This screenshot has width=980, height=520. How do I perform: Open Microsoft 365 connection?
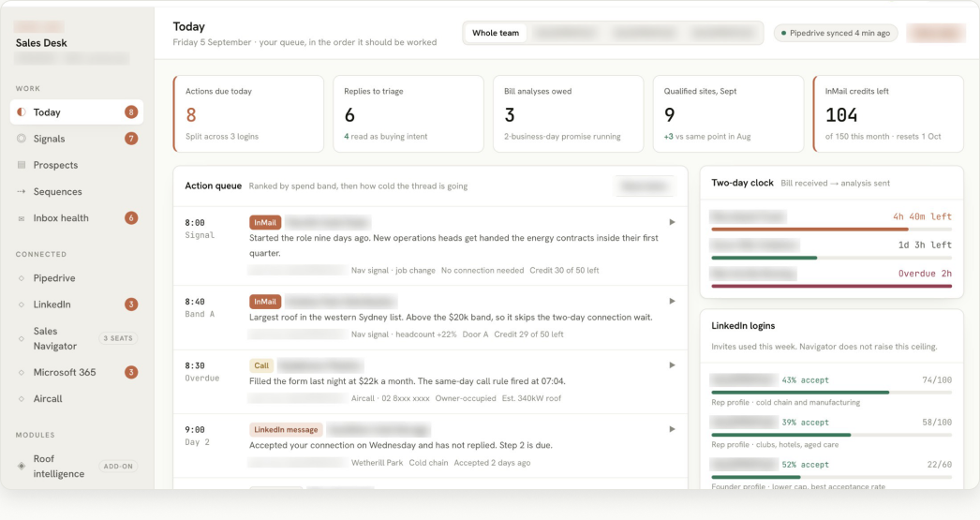(77, 372)
